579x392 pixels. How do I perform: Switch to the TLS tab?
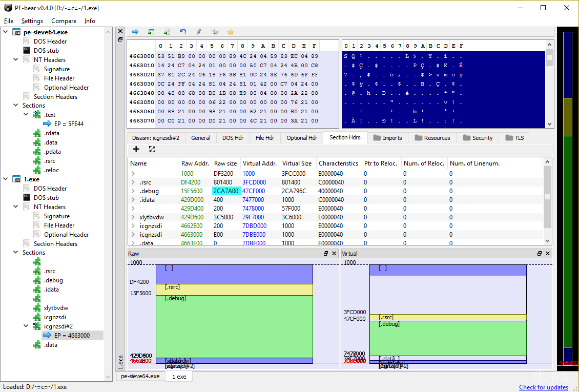point(514,138)
